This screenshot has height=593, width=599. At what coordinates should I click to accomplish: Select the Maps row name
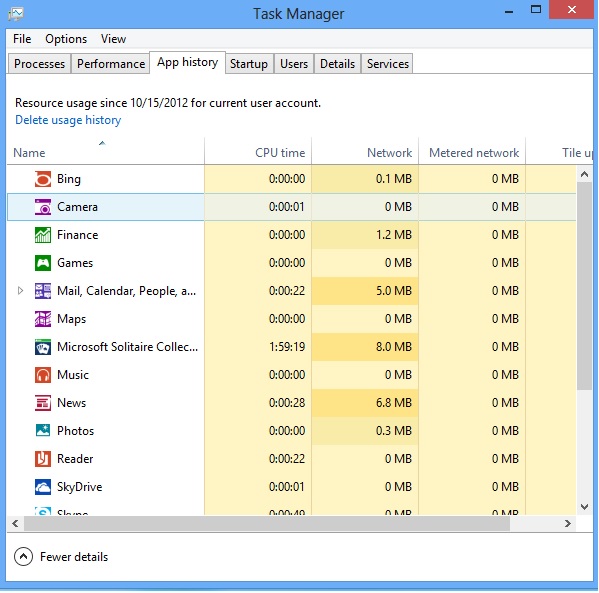click(x=71, y=319)
